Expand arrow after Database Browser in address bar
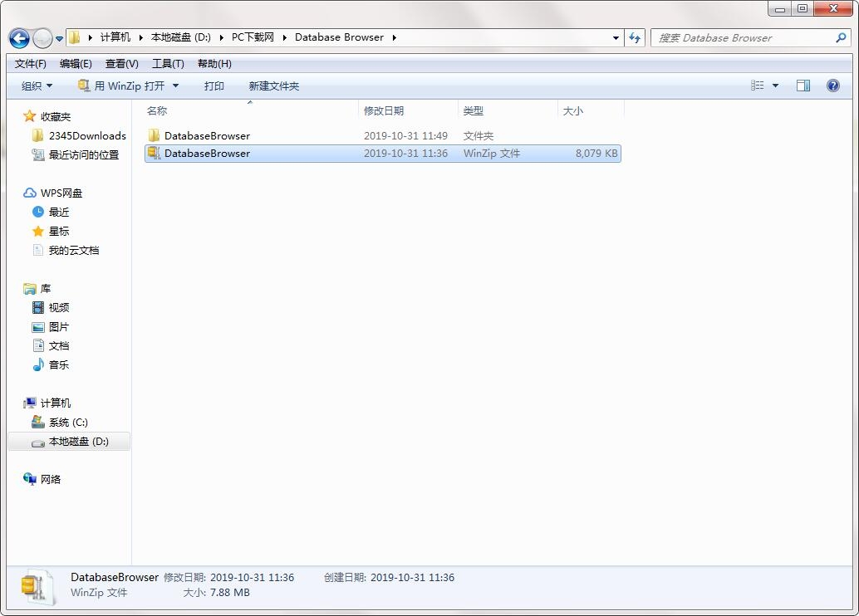859x616 pixels. 394,37
